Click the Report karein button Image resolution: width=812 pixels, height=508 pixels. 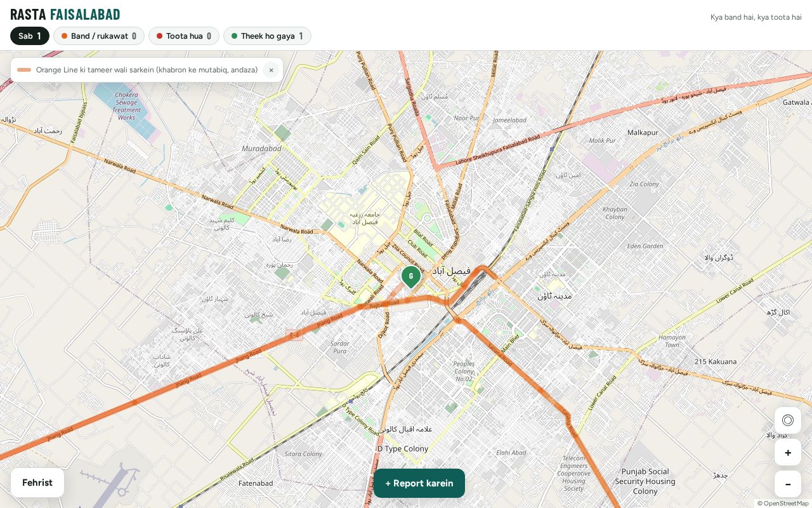click(419, 483)
